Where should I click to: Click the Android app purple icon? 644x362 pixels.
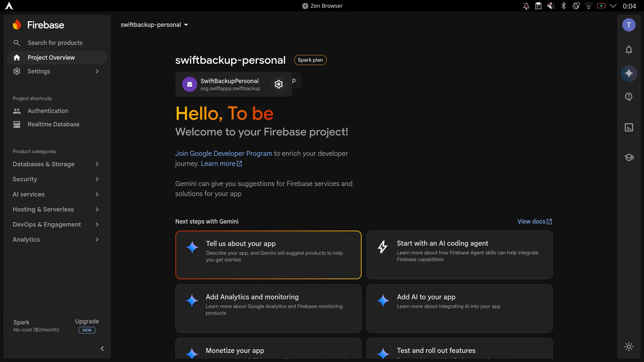point(190,84)
